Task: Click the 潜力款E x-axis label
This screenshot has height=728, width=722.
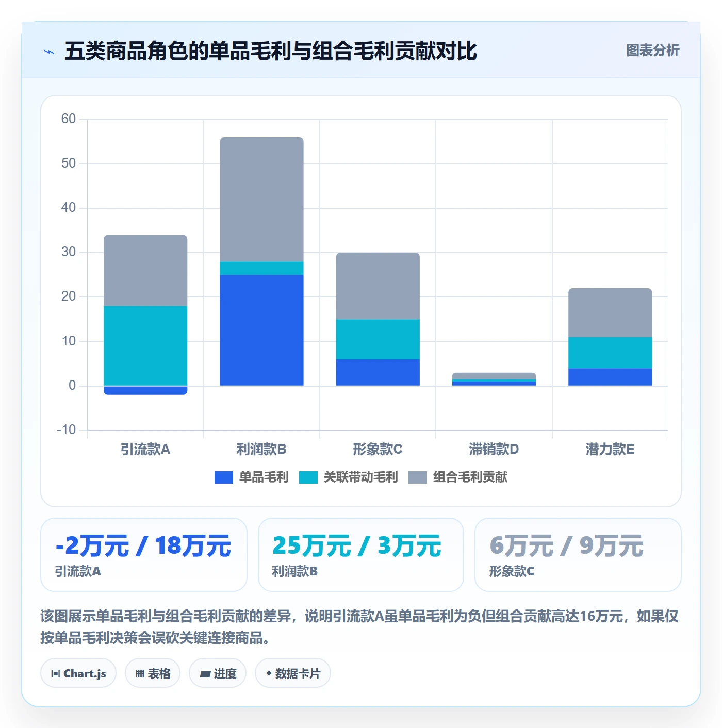Action: point(610,449)
